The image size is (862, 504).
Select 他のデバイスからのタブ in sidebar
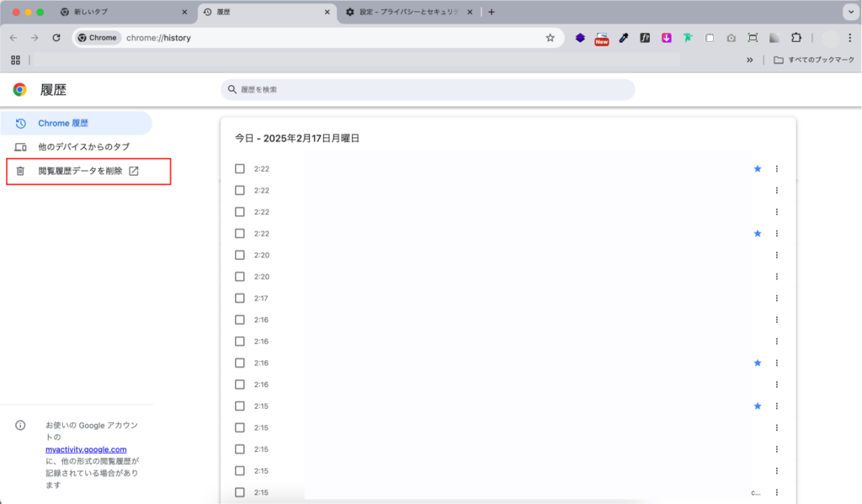[x=83, y=146]
